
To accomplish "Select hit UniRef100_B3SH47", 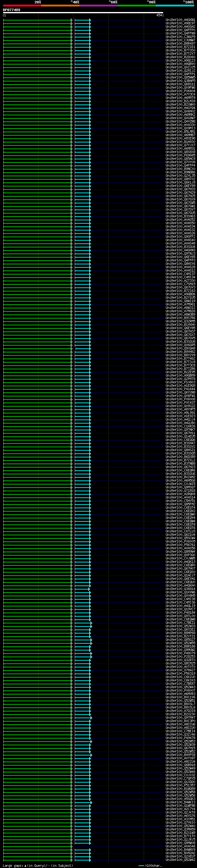I will [180, 443].
